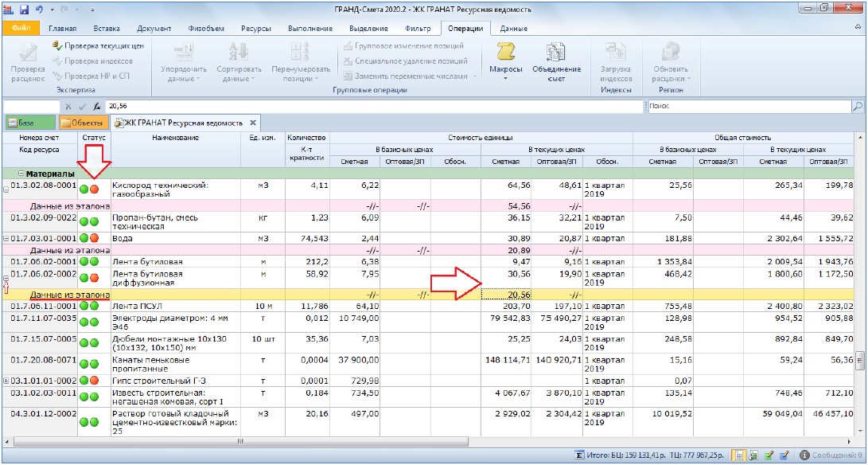Expand the Макросы dropdown arrow

[506, 79]
